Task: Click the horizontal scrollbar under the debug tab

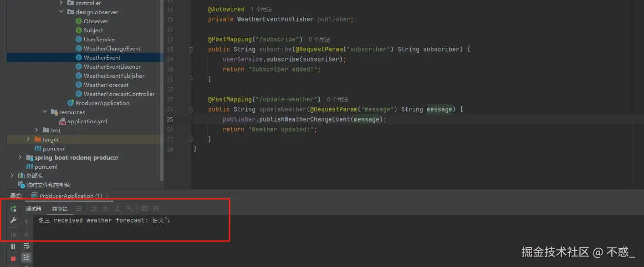Action: 69,201
